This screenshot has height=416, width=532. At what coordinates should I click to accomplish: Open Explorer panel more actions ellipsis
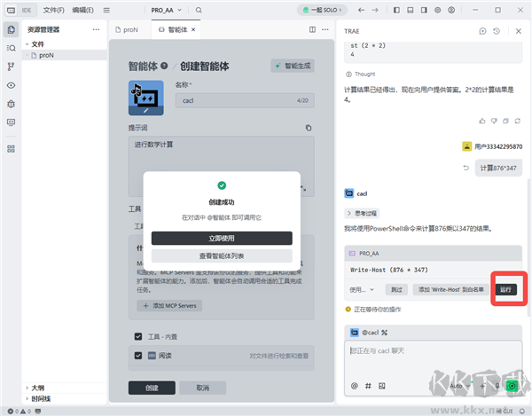[96, 29]
